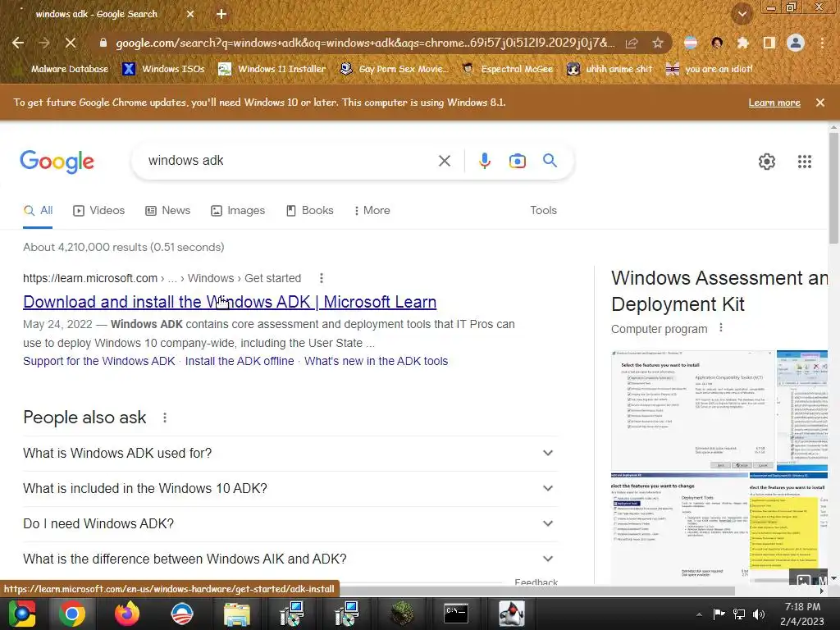Expand What is included in Windows 10 ADK?
This screenshot has height=630, width=840.
[289, 489]
